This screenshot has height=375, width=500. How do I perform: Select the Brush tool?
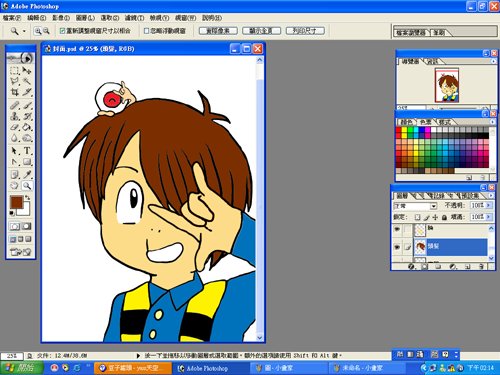[x=27, y=106]
